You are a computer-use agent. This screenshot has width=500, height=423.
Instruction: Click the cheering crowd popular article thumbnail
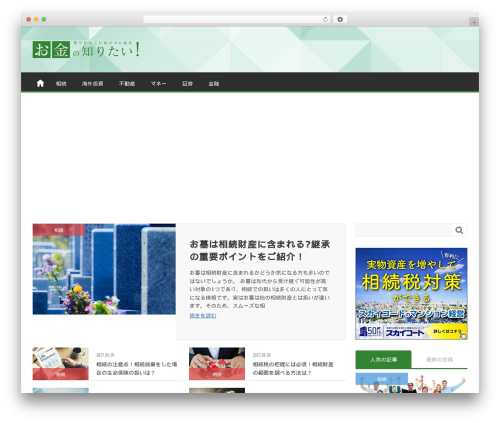pyautogui.click(x=411, y=383)
